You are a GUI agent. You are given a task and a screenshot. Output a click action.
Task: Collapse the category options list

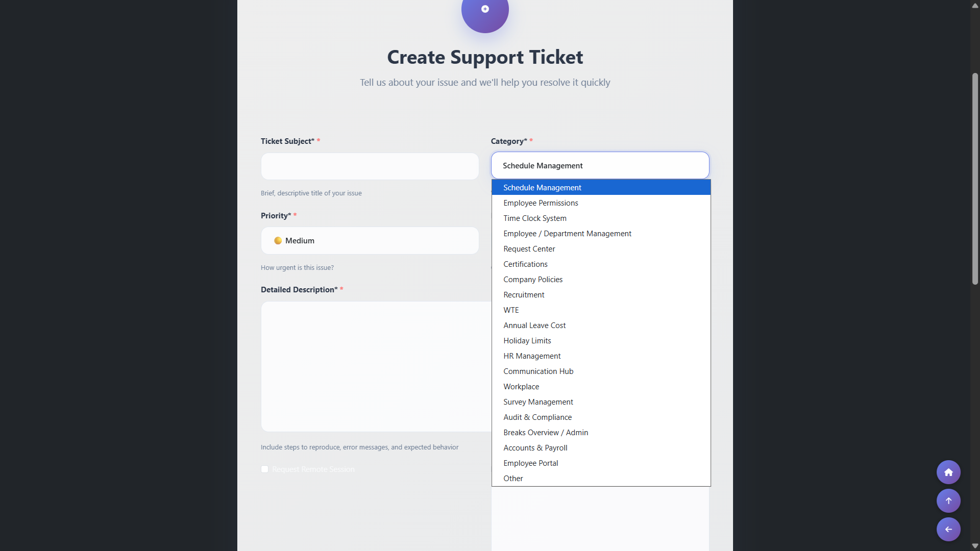600,165
